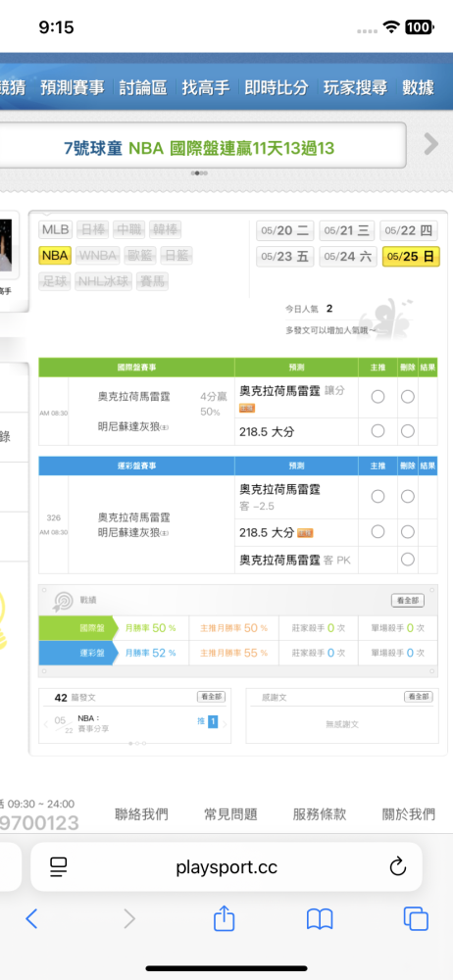Open 玩家搜尋 in top navigation

(355, 87)
